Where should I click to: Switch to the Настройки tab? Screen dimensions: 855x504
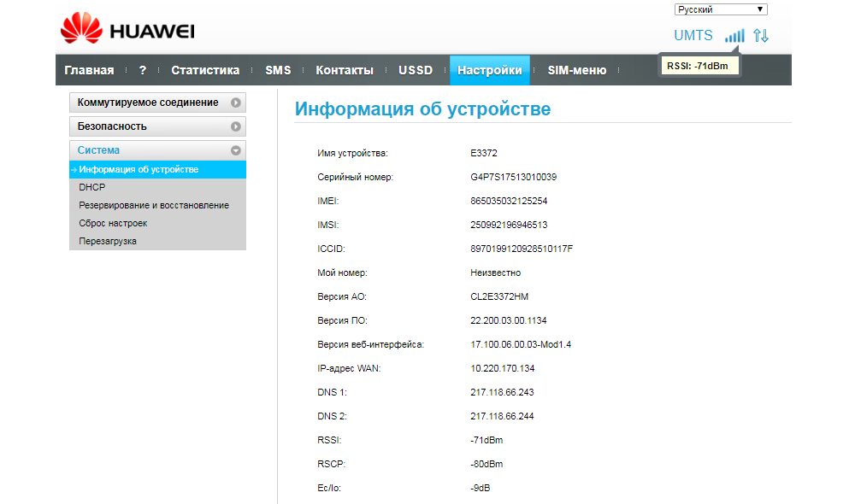coord(489,70)
